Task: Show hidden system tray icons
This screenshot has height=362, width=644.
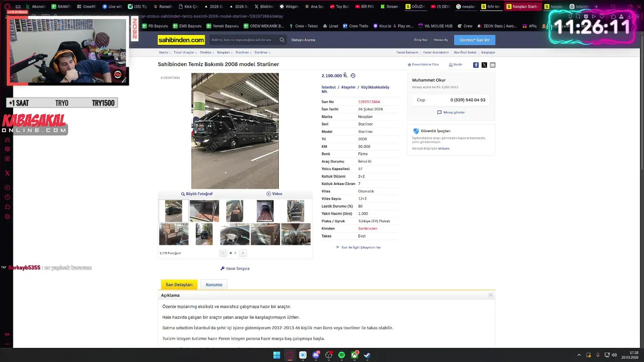Action: click(579, 355)
